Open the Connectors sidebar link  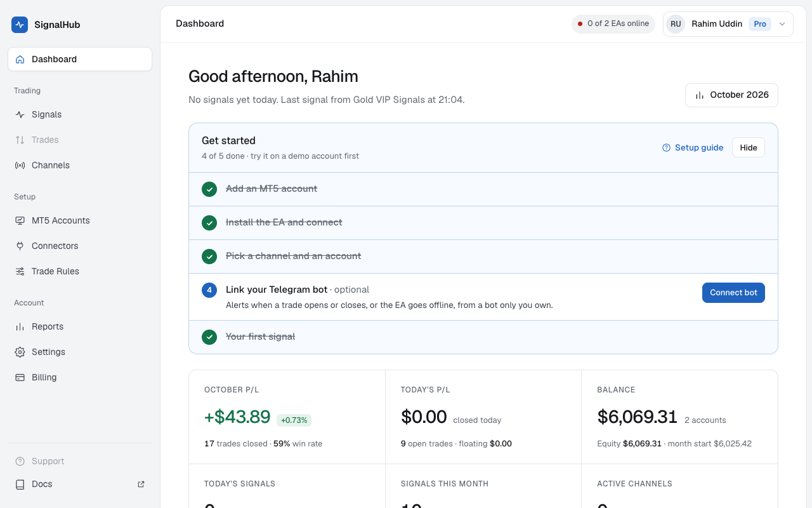(x=80, y=246)
